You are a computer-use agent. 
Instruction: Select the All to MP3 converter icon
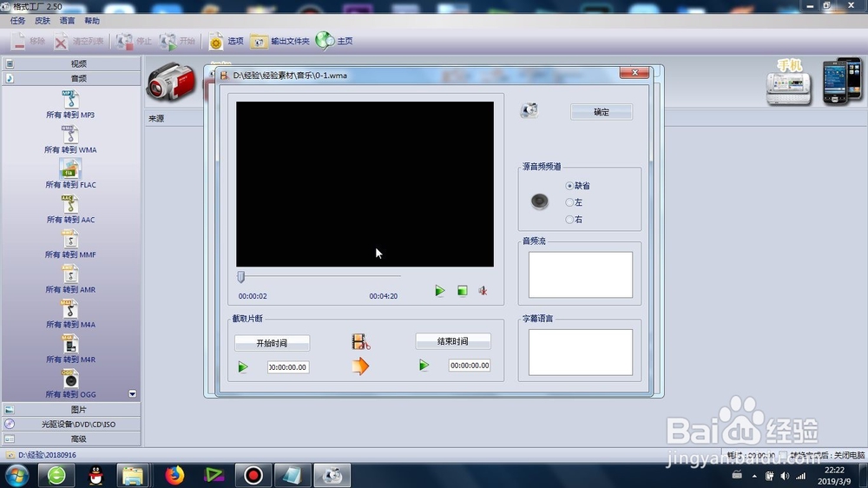[70, 100]
